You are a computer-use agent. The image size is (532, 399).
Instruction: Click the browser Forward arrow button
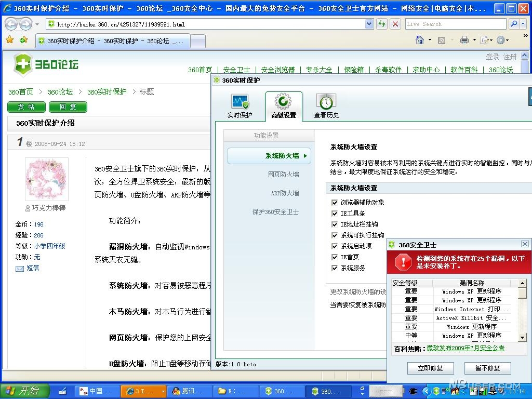click(x=25, y=24)
